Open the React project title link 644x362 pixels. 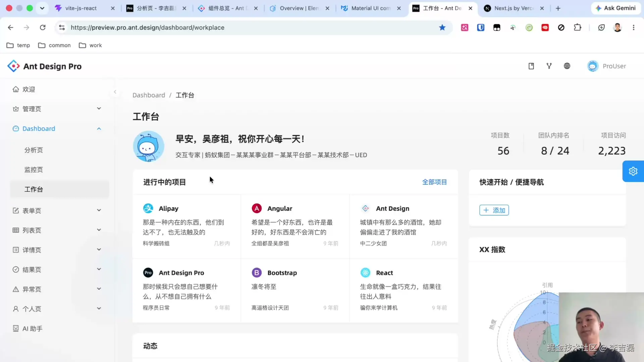pyautogui.click(x=384, y=273)
